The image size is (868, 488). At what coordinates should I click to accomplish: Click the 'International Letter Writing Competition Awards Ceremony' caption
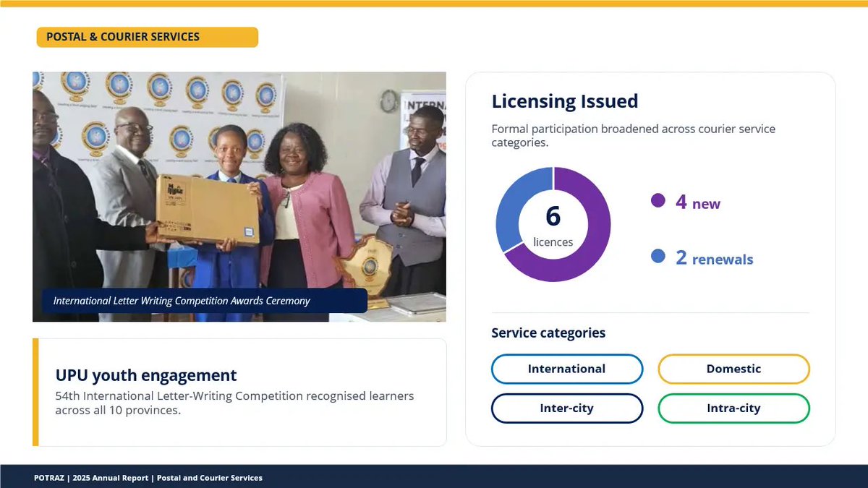point(182,301)
